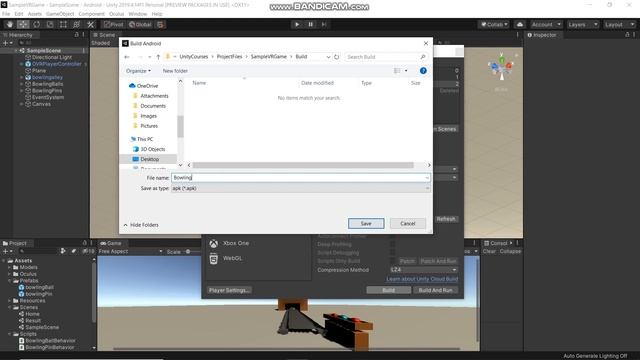Open Learn about Unity Cloud Build link

422,279
